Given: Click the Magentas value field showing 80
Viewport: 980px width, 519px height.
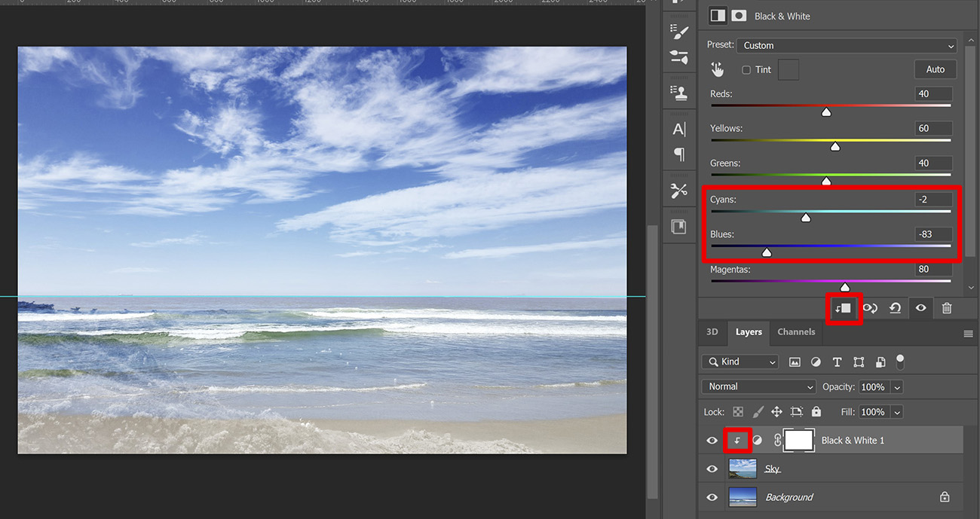Looking at the screenshot, I should [x=933, y=269].
